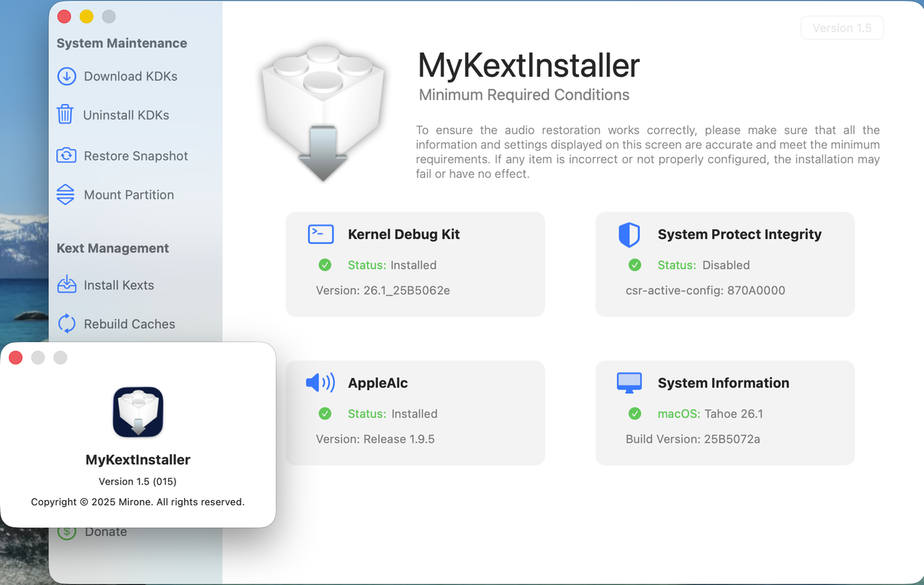Open Download KDKs in the sidebar

click(x=131, y=76)
